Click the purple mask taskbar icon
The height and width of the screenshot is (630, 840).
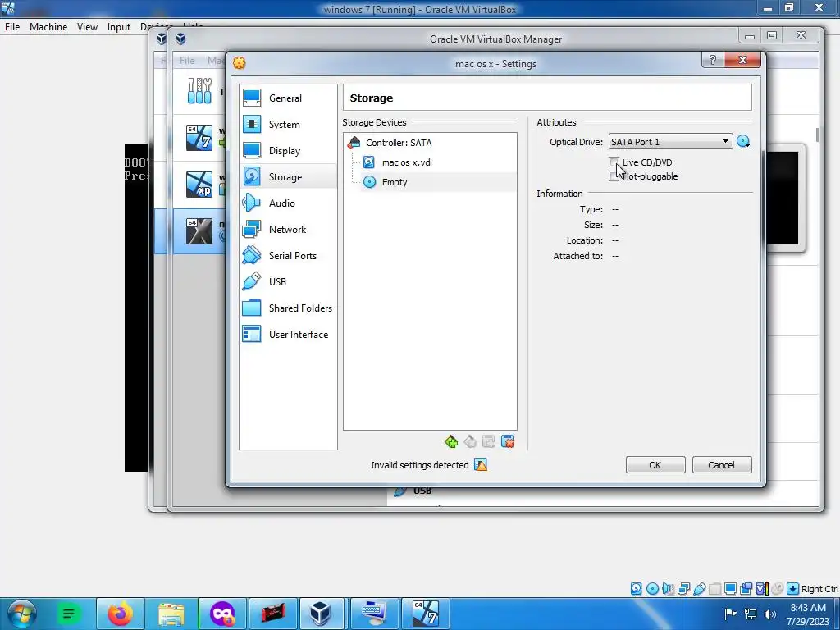tap(221, 614)
